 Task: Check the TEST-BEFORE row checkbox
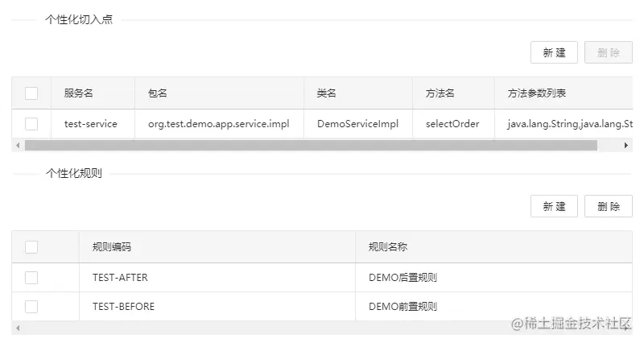[x=31, y=307]
